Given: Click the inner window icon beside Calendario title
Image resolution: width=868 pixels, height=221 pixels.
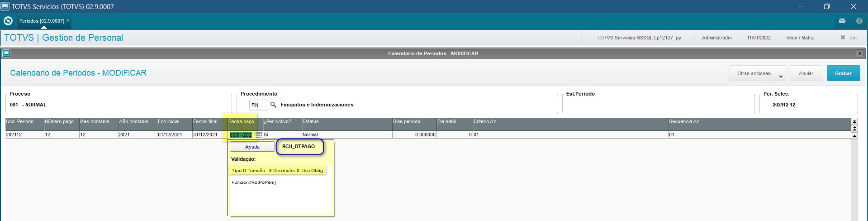Looking at the screenshot, I should click(x=6, y=53).
